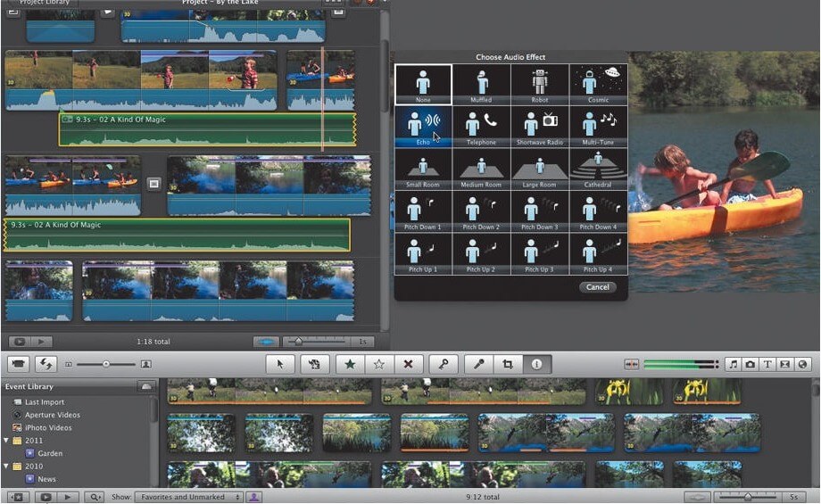Unmark selection with the hollow star
Screen dimensions: 821x504
click(379, 364)
